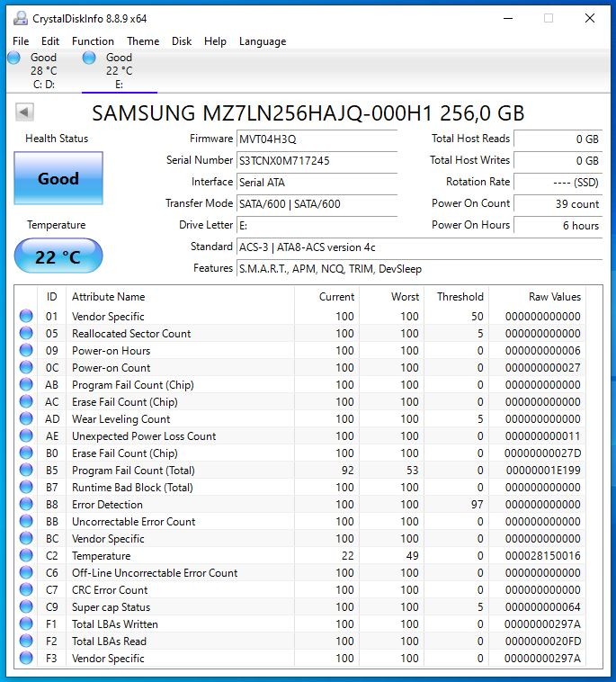Viewport: 616px width, 682px height.
Task: Click status orb of Reallocated Sector Count
Action: (x=26, y=333)
